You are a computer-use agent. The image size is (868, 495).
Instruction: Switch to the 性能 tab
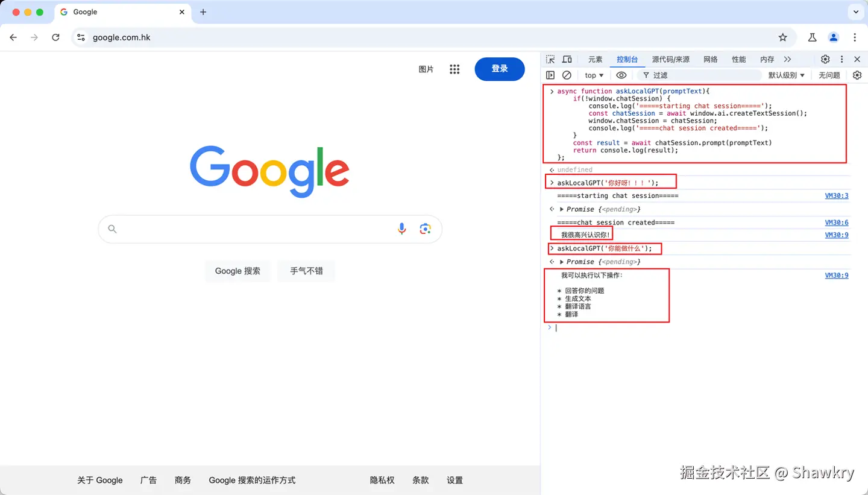tap(739, 59)
